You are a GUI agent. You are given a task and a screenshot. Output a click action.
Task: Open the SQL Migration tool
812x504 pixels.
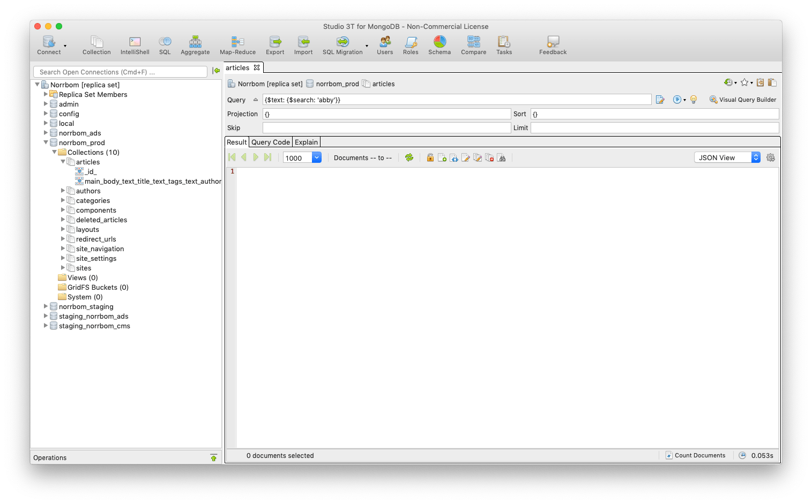[342, 45]
